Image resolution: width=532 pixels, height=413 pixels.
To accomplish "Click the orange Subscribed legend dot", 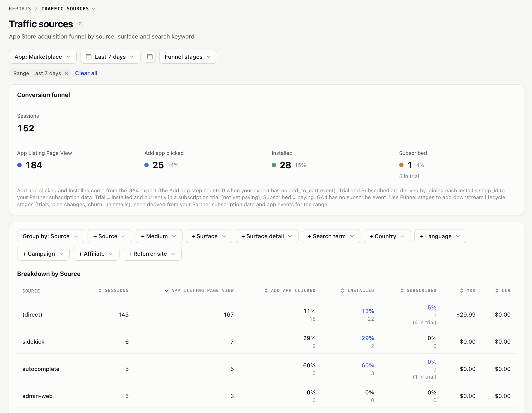I will [401, 165].
